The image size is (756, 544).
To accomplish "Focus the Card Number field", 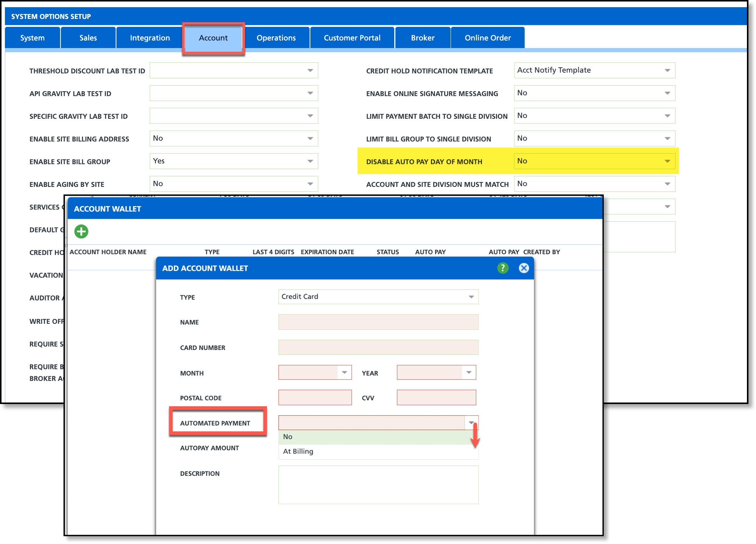I will pos(378,347).
